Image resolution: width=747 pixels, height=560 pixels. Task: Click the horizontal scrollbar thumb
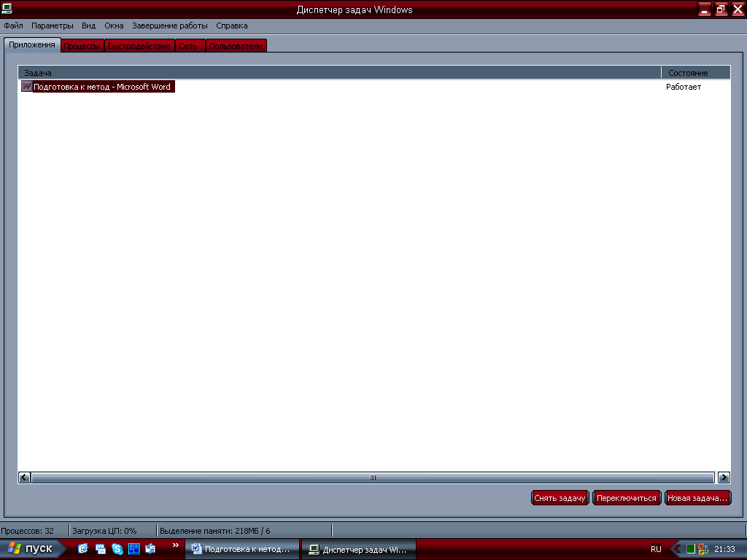[x=373, y=477]
